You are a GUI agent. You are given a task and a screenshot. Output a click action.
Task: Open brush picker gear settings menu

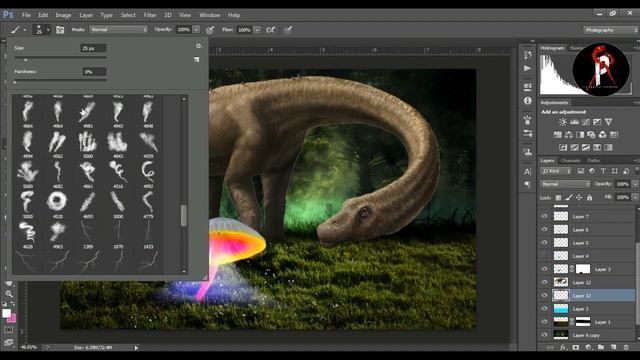click(x=198, y=46)
